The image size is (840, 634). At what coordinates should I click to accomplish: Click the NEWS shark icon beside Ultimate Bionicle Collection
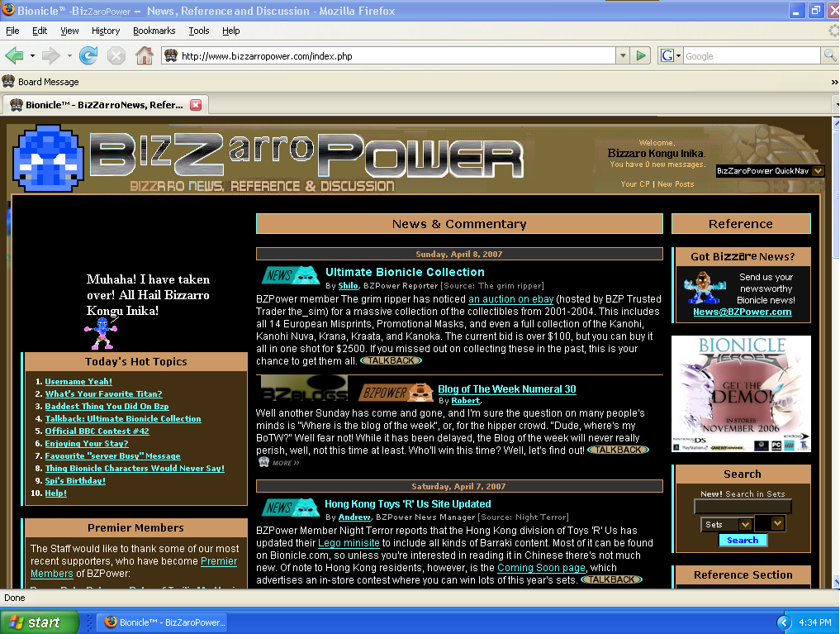[x=290, y=274]
